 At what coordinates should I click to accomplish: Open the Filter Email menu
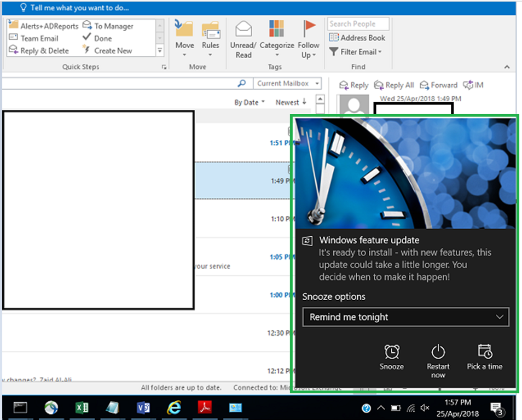356,51
